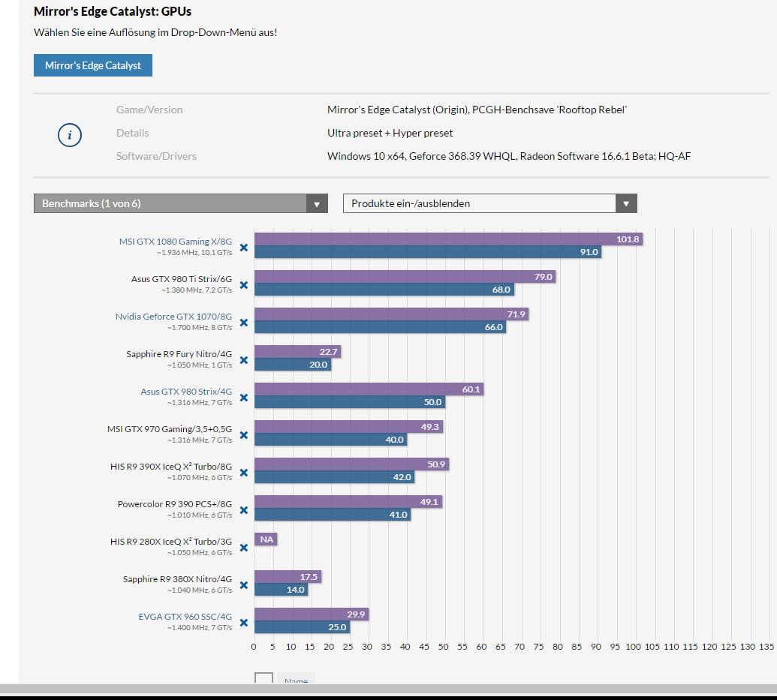Remove EVGA GTX 960 SSC with X icon

point(243,623)
